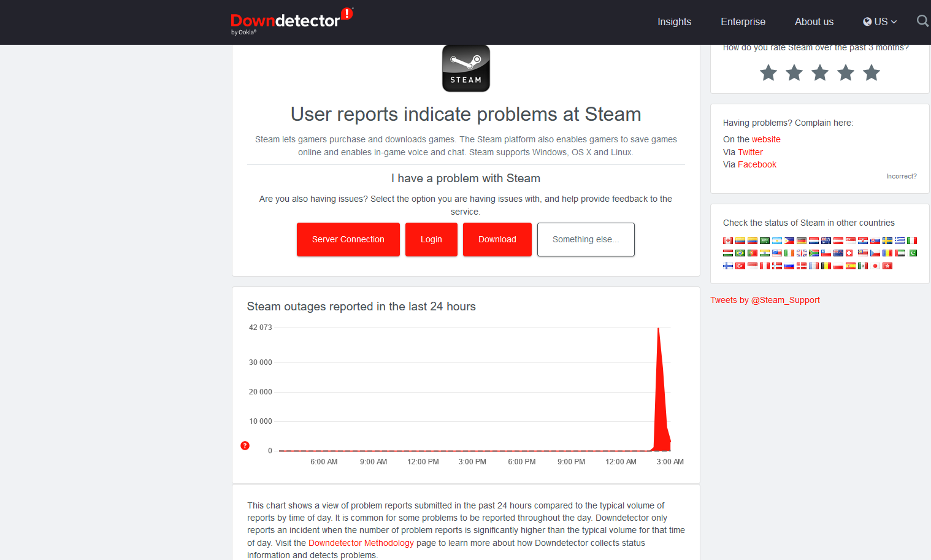Open the search magnifier icon
This screenshot has width=931, height=560.
click(922, 21)
